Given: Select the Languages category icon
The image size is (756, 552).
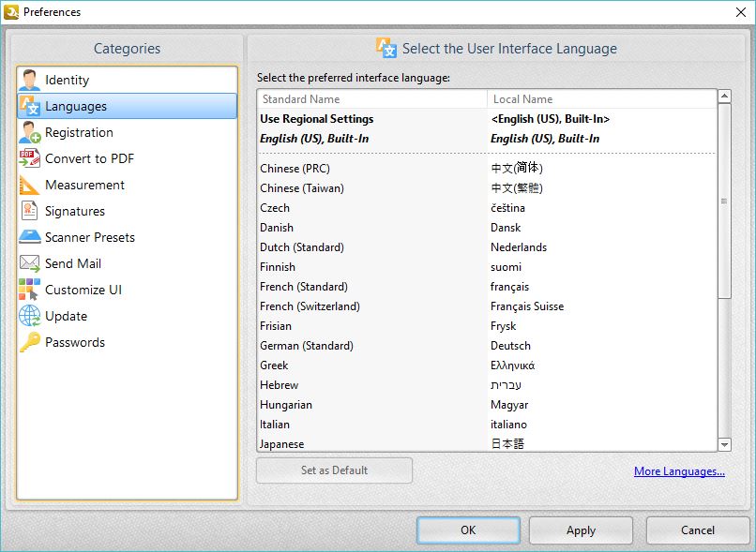Looking at the screenshot, I should coord(32,106).
